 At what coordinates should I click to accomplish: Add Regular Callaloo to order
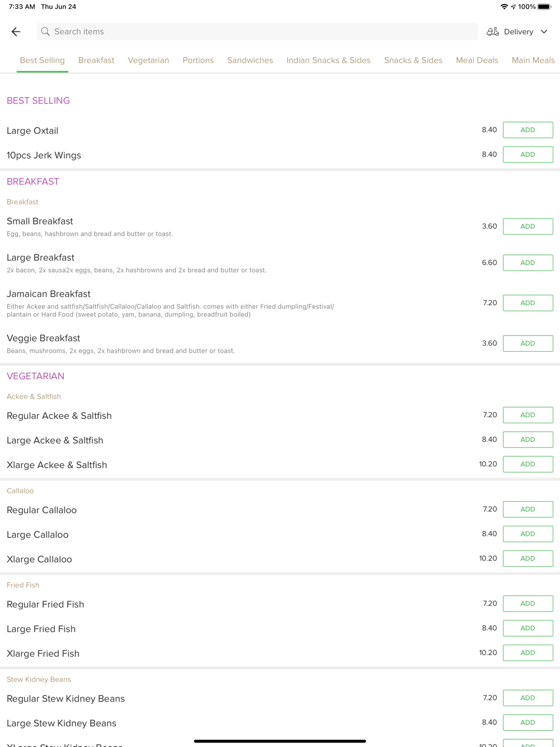pyautogui.click(x=528, y=509)
